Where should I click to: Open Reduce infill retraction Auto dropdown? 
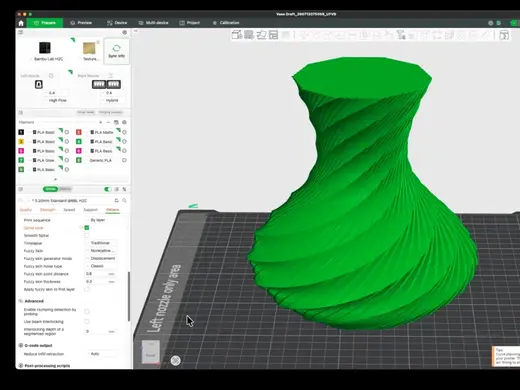point(101,354)
